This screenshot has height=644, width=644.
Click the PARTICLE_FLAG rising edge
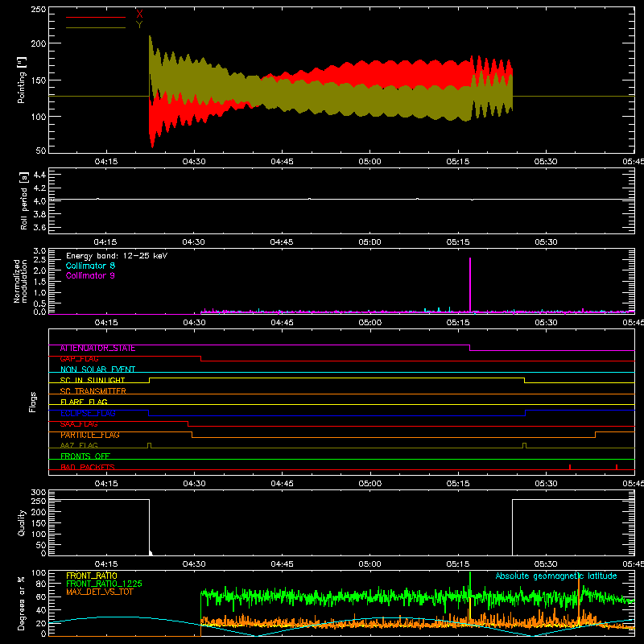595,435
